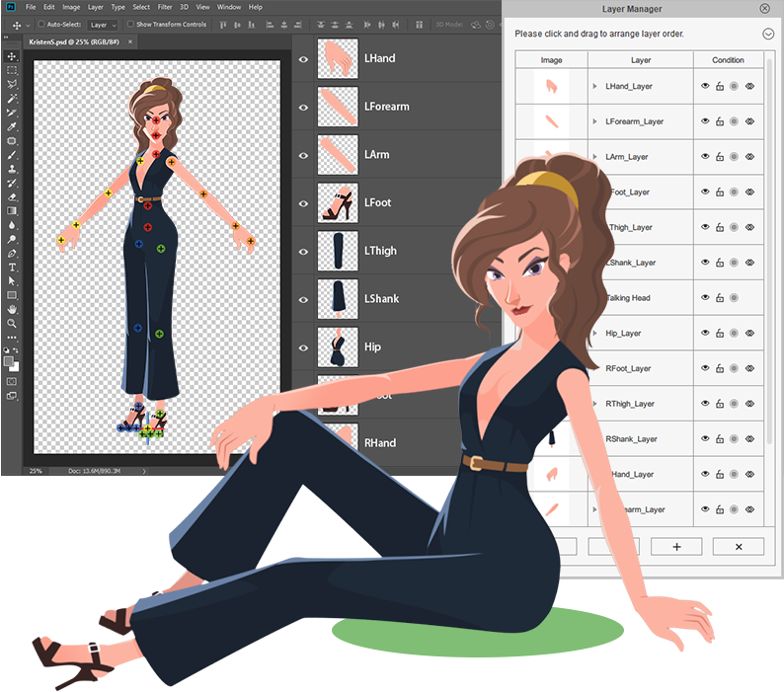Click the Layer Manager vertical scrollbar
The height and width of the screenshot is (692, 784).
coord(769,250)
